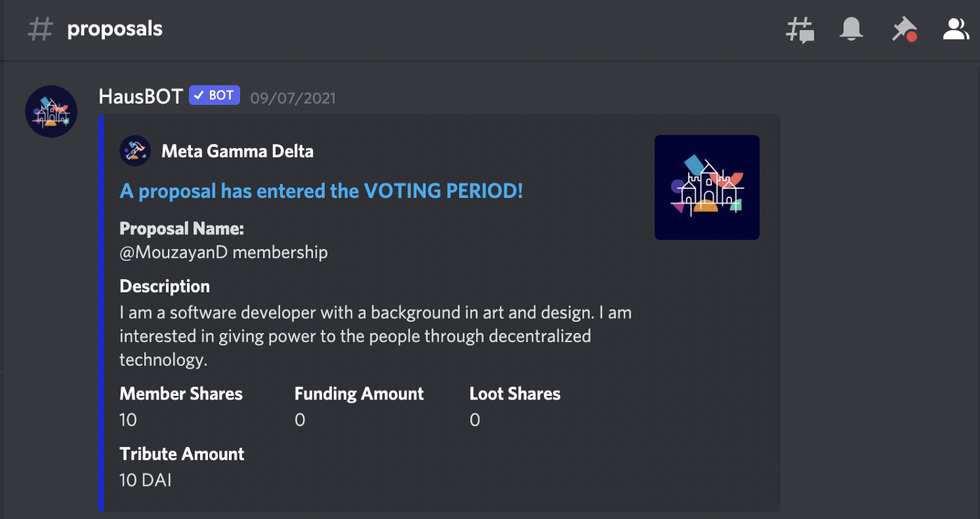Screen dimensions: 980x519
Task: Open the VOTING PERIOD proposal link
Action: [321, 190]
